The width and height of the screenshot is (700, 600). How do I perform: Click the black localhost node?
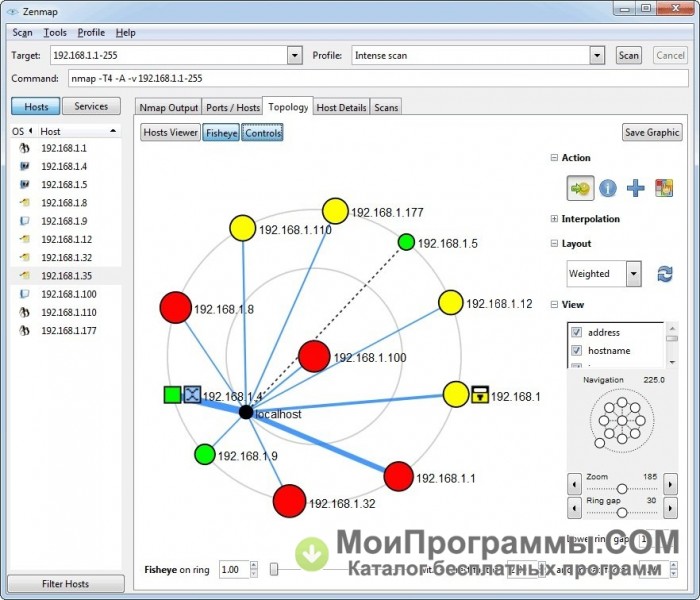coord(246,412)
